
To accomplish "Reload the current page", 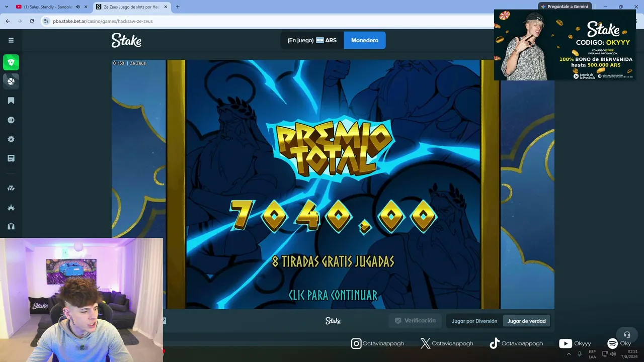I will coord(32,21).
